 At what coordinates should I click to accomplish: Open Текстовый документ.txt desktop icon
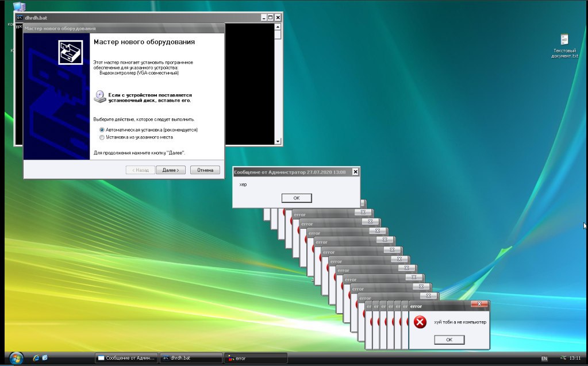[x=564, y=46]
